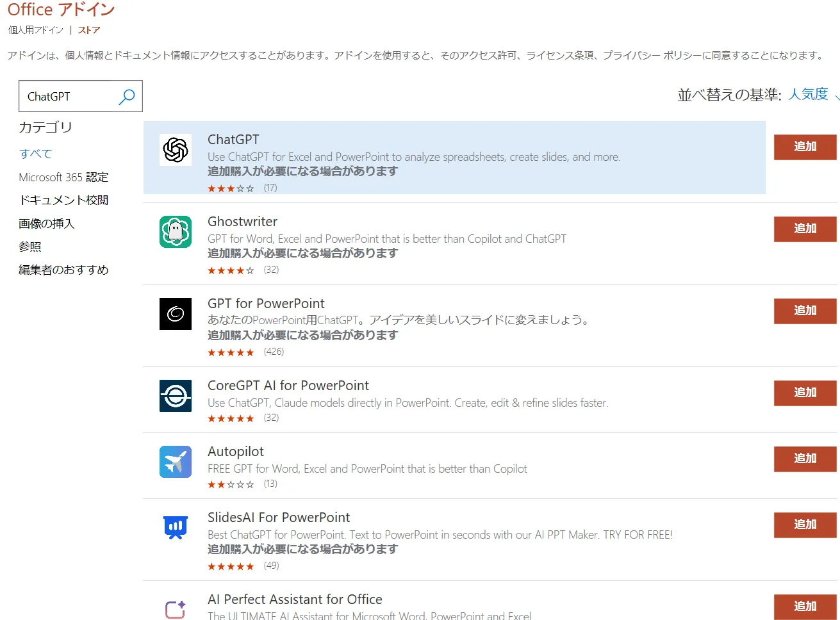Open the GPT for PowerPoint title
Image resolution: width=840 pixels, height=620 pixels.
click(x=266, y=304)
